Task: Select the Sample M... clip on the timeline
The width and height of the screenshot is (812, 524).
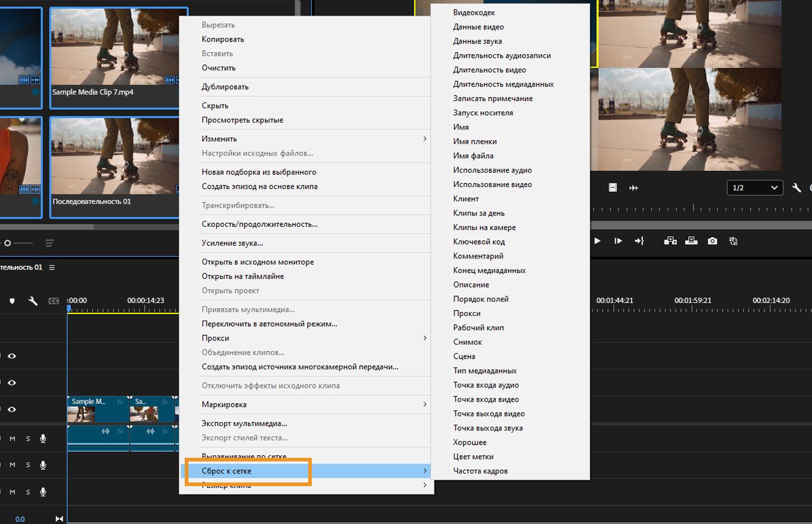Action: click(x=98, y=409)
